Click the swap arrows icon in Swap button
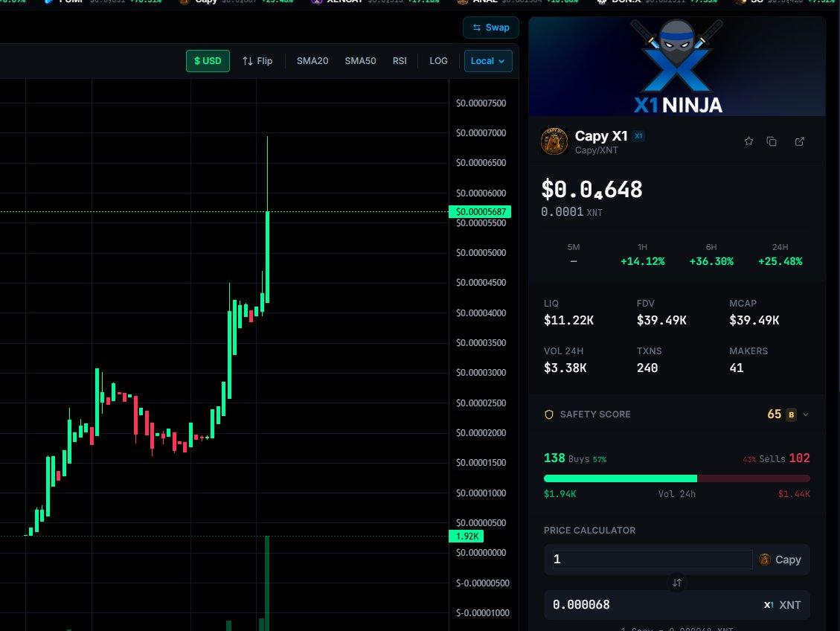The width and height of the screenshot is (840, 631). click(476, 28)
